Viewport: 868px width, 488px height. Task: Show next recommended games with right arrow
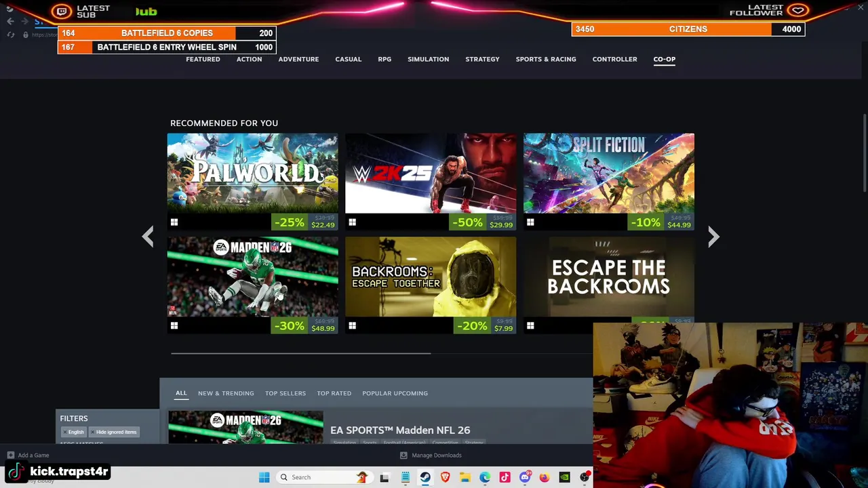pyautogui.click(x=713, y=237)
